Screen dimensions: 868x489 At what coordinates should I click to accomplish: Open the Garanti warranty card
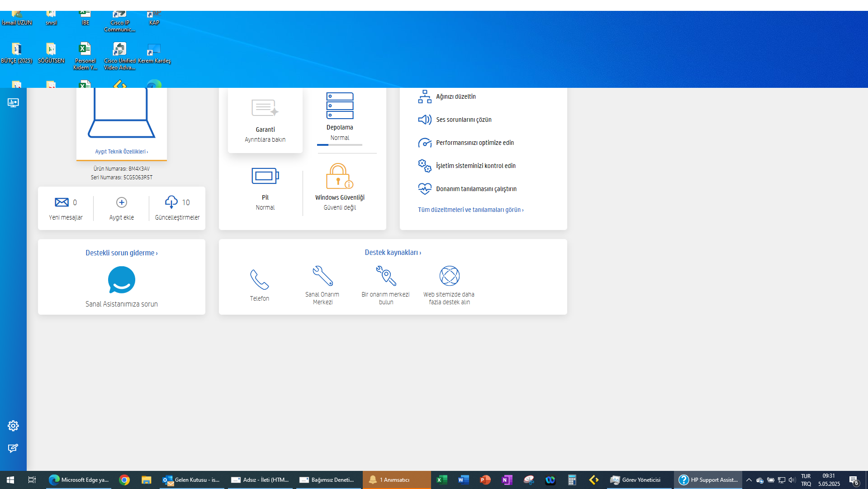pyautogui.click(x=265, y=120)
